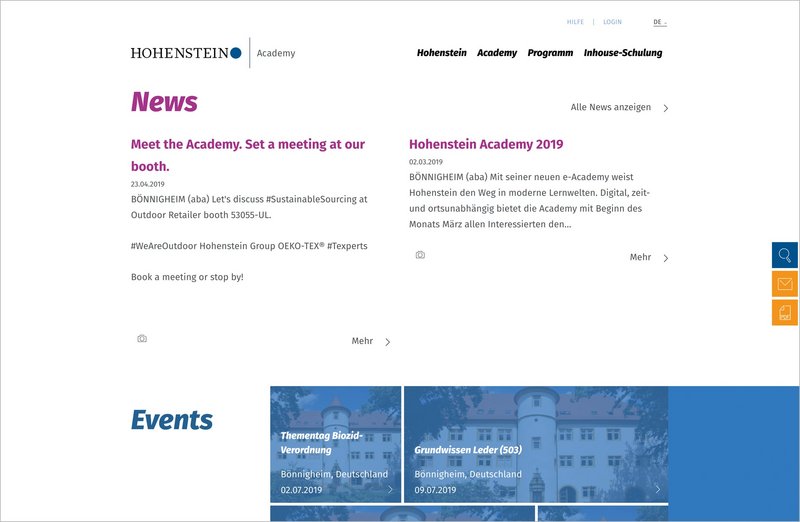Open Grundwissen Leder (503) event thumbnail
The height and width of the screenshot is (522, 800).
point(536,444)
